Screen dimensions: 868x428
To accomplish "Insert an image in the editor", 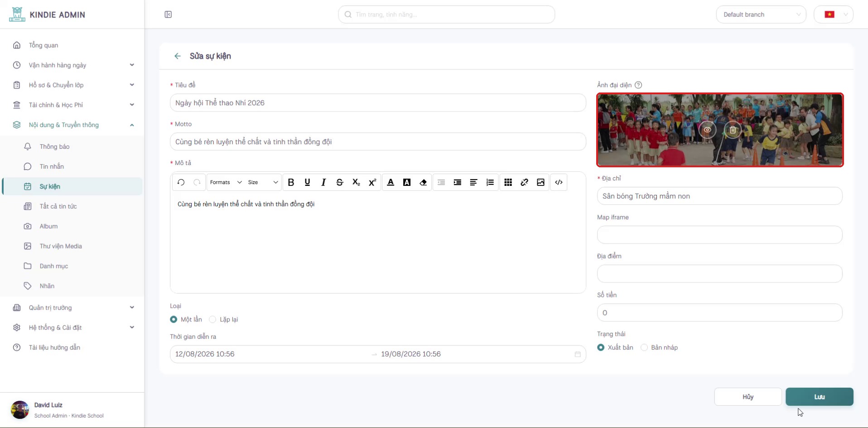I will pyautogui.click(x=541, y=182).
